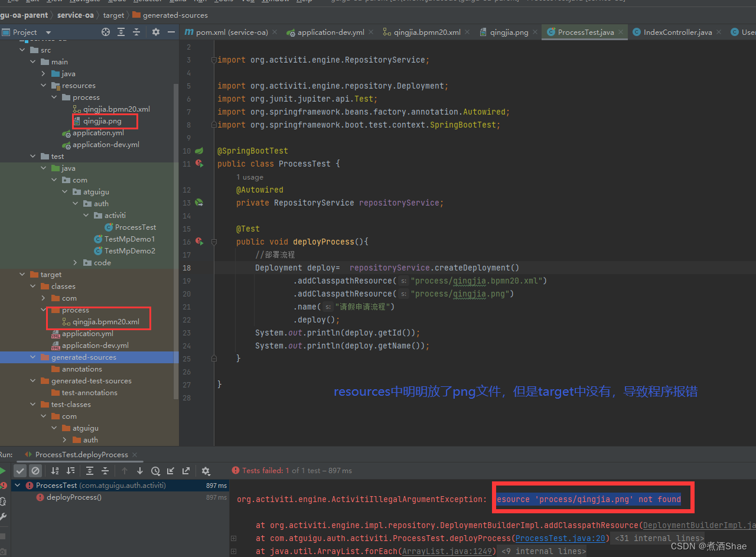Screen dimensions: 756x557
Task: Go to next failed test arrow
Action: pyautogui.click(x=140, y=471)
